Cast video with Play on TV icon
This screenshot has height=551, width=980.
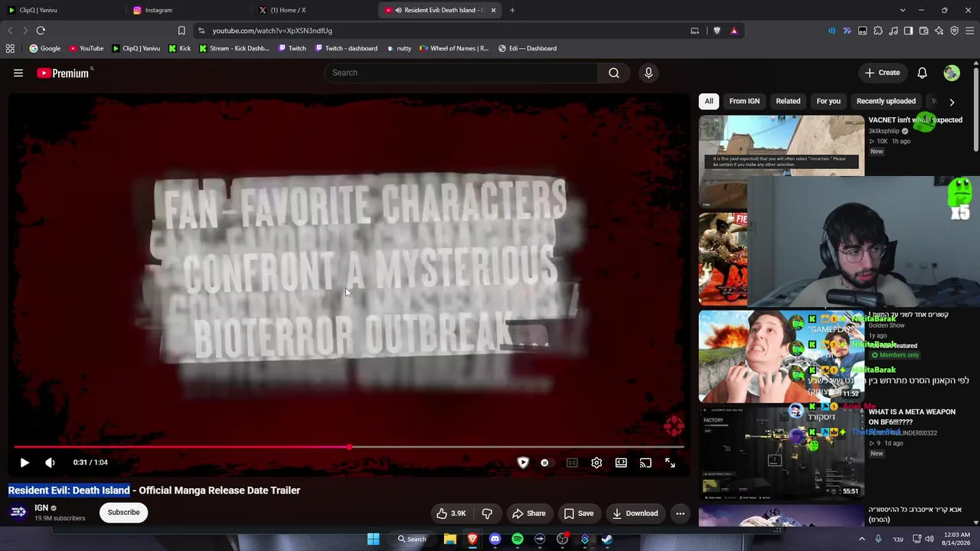(x=645, y=462)
